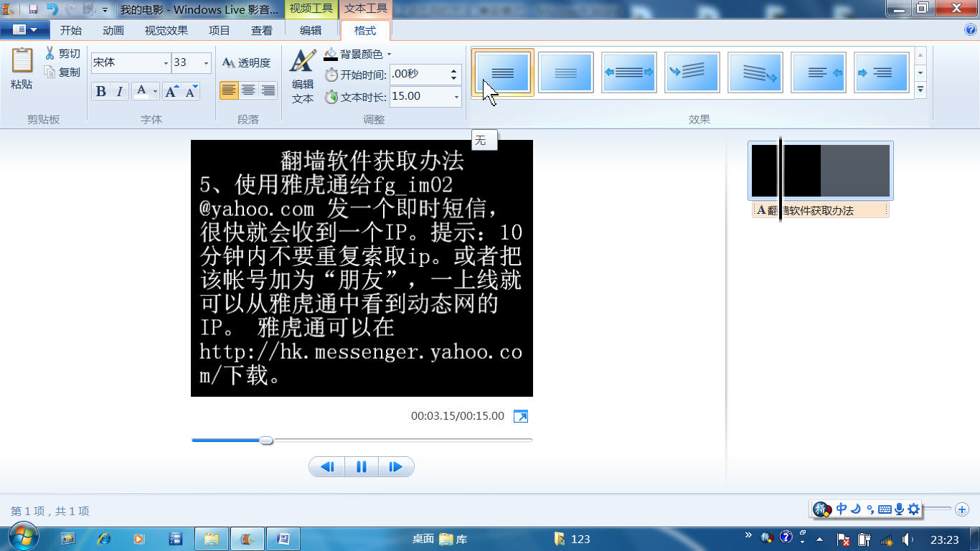This screenshot has width=980, height=551.
Task: Select the 翻墙软件获取办法 text clip in the timeline
Action: click(x=819, y=210)
